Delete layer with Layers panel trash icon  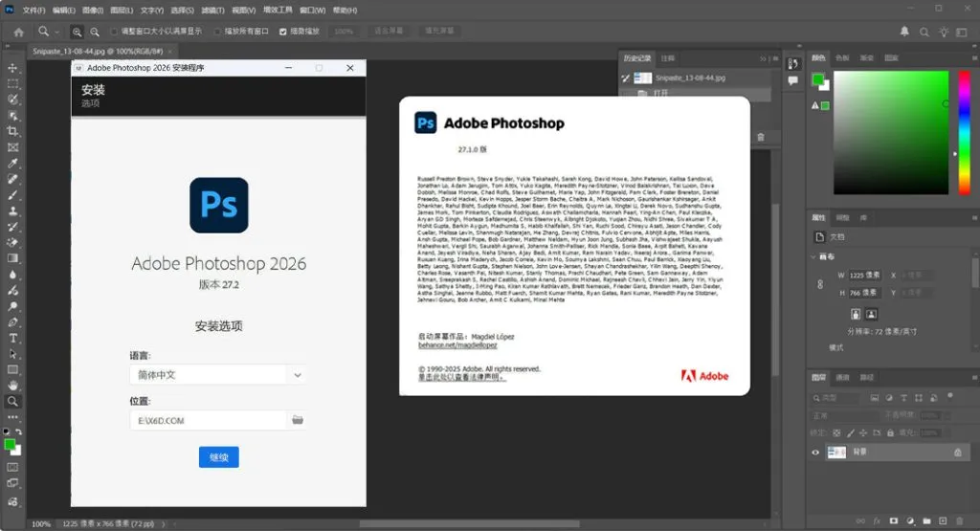click(959, 520)
